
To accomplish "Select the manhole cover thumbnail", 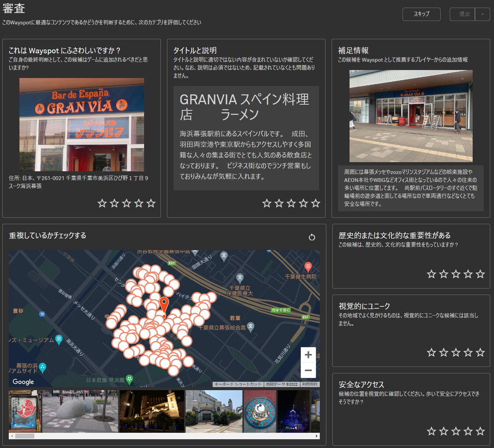I will click(x=260, y=411).
